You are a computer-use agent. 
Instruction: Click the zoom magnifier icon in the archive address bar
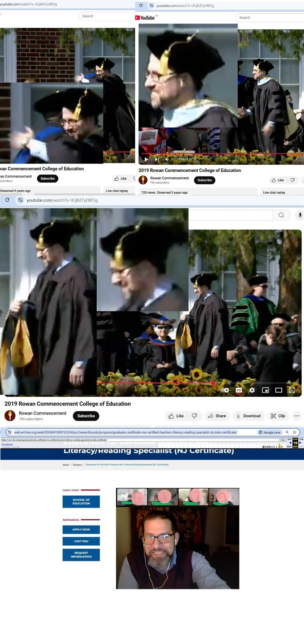point(287,432)
